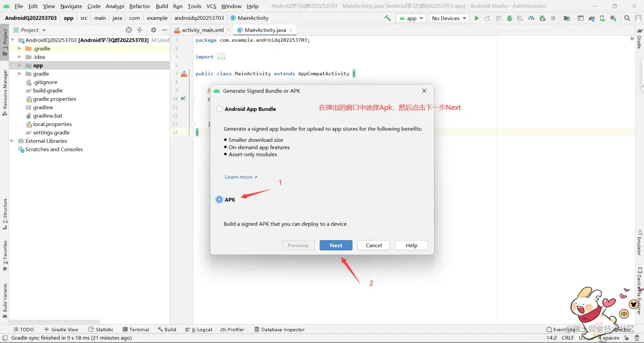
Task: Click the CRLF line separator indicator
Action: click(568, 338)
